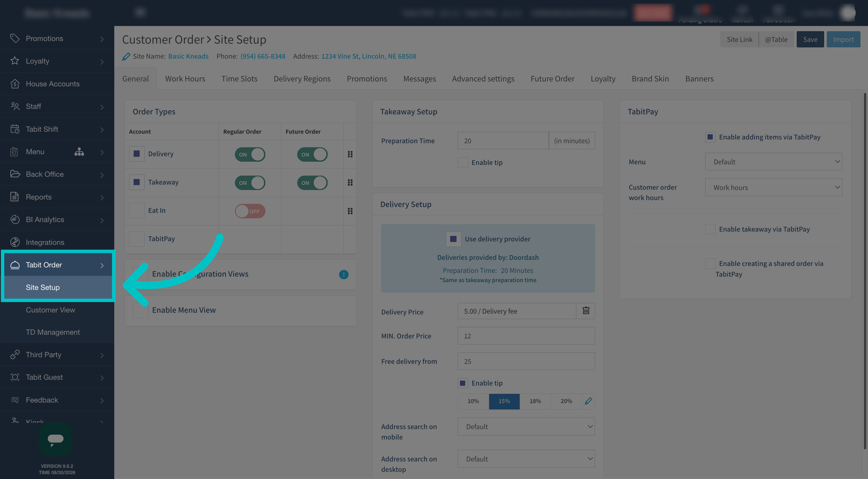Screen dimensions: 868x479
Task: Toggle Takeaway Future Order switch
Action: point(312,183)
